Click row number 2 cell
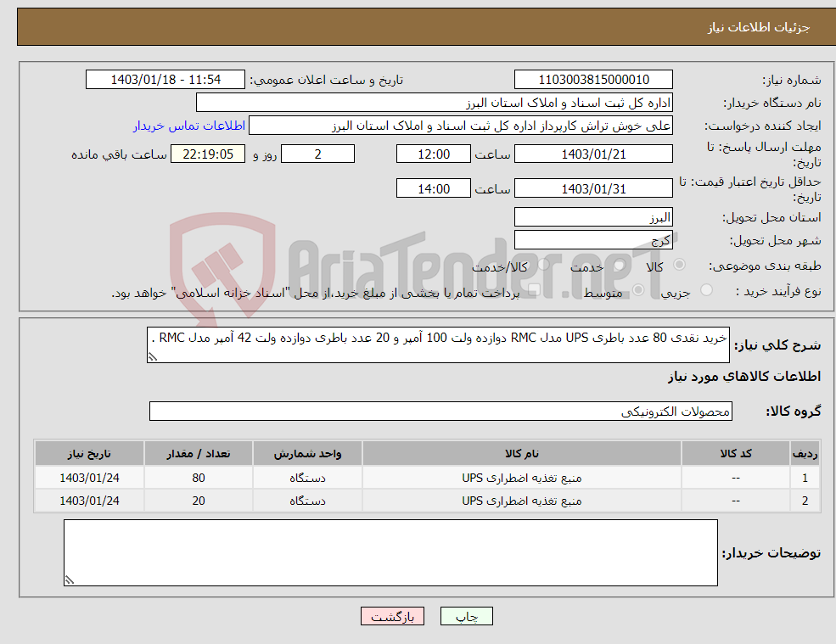Screen dimensions: 836x644 pyautogui.click(x=805, y=501)
